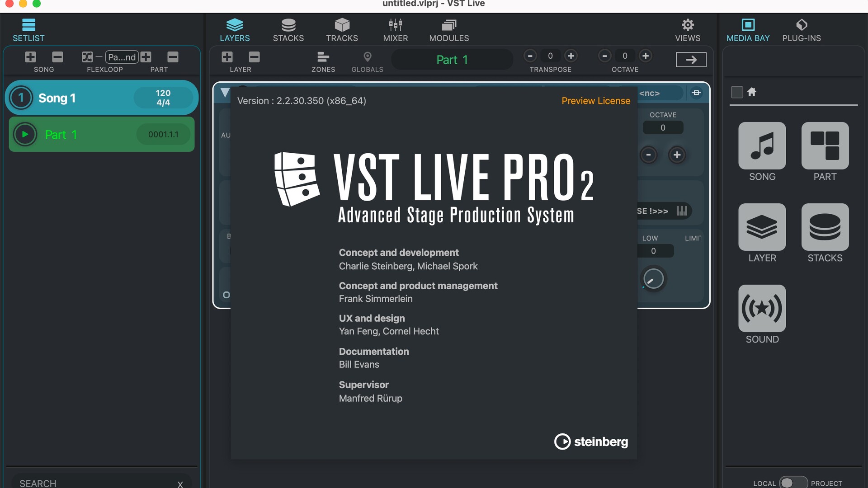The image size is (868, 488).
Task: Remove layer with the minus icon
Action: 254,57
